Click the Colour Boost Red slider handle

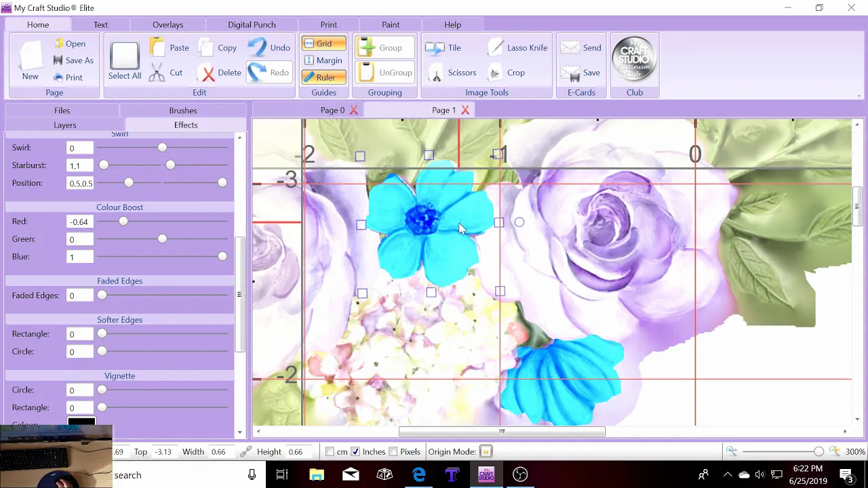[123, 222]
